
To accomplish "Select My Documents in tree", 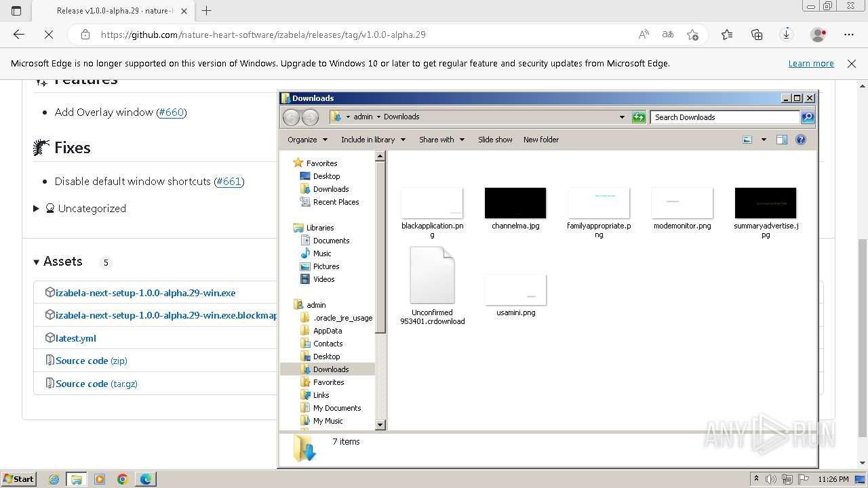I will (x=337, y=408).
